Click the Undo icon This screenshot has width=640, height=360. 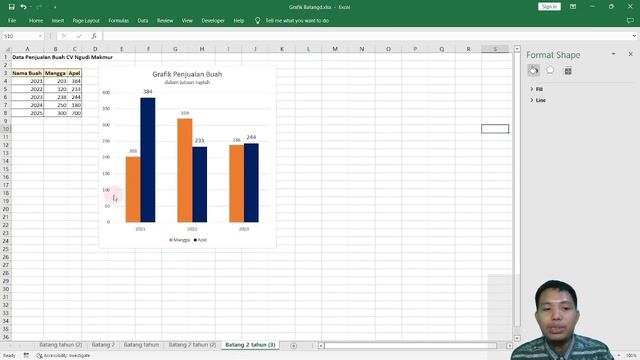click(23, 7)
